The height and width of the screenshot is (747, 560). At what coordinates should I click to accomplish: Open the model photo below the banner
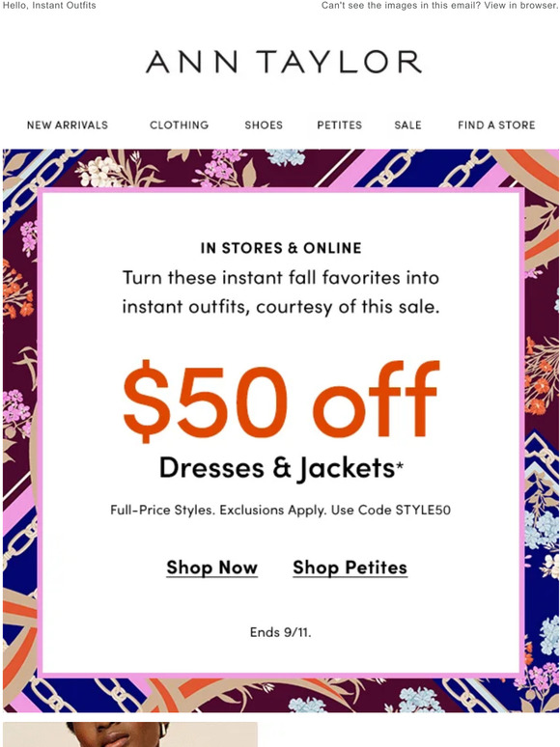pos(130,734)
